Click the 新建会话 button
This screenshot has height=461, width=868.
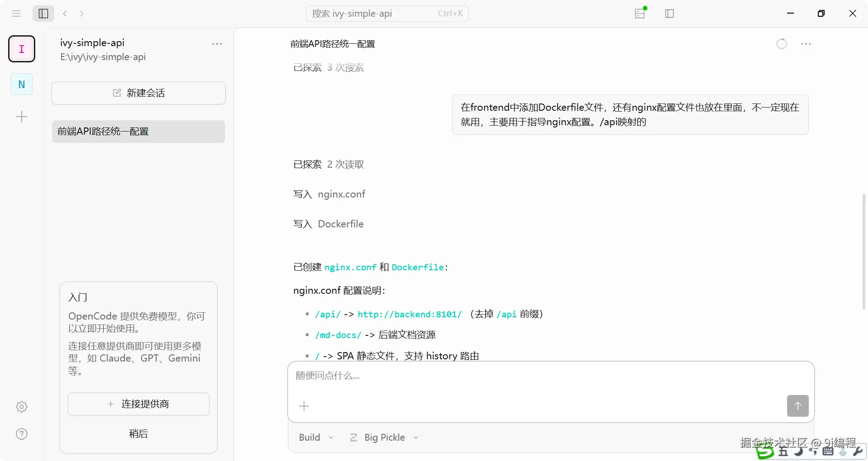138,93
